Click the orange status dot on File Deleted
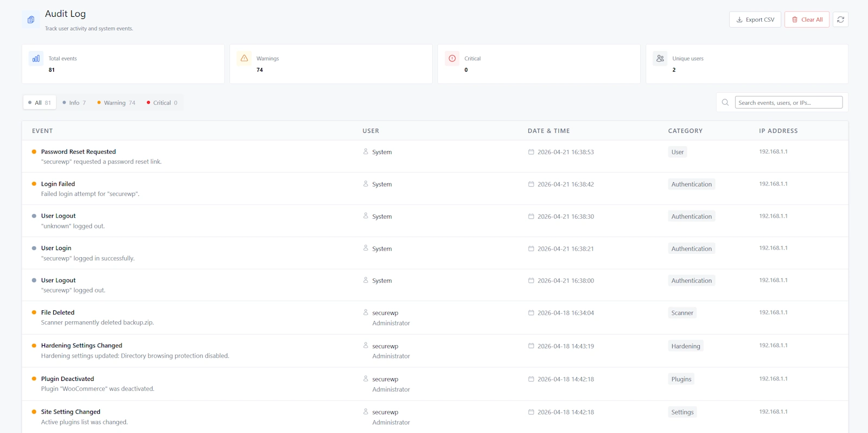Viewport: 868px width, 433px height. 34,313
